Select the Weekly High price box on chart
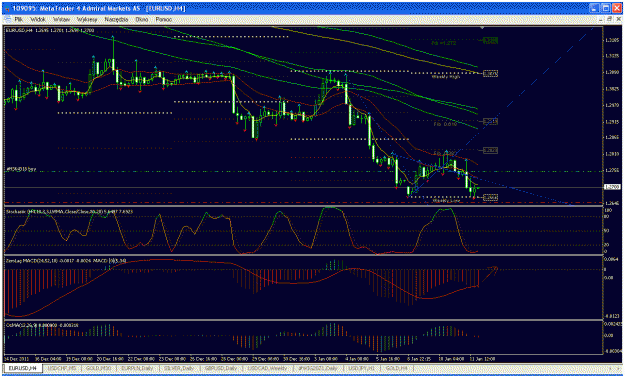This screenshot has width=625, height=376. pyautogui.click(x=490, y=74)
